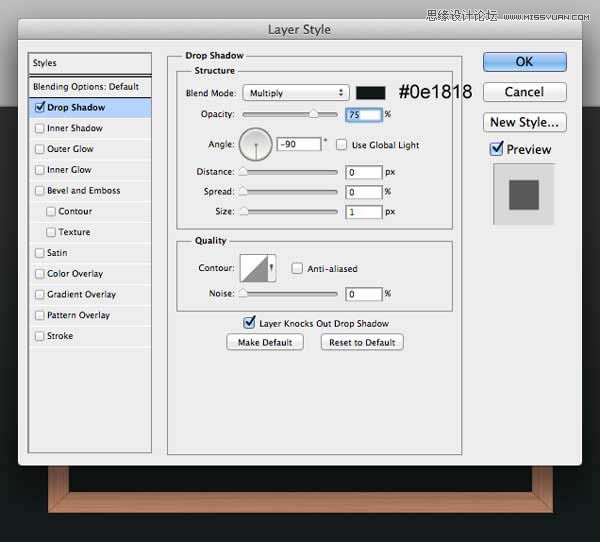Click the shadow color swatch
Image resolution: width=600 pixels, height=542 pixels.
coord(371,93)
